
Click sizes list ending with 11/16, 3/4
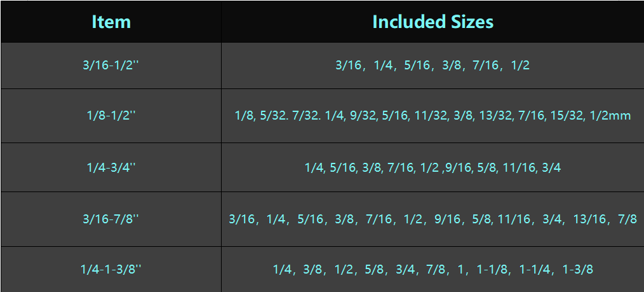(x=433, y=167)
